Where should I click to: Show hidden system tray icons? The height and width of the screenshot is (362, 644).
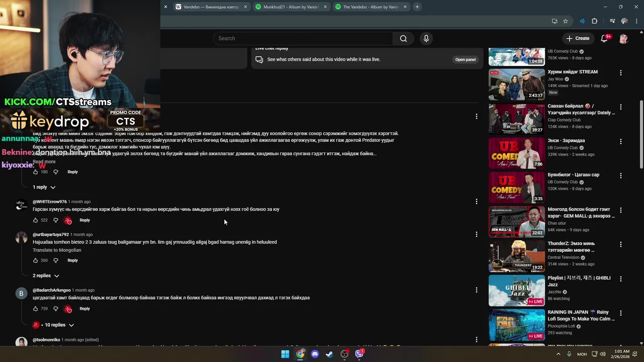point(558,354)
